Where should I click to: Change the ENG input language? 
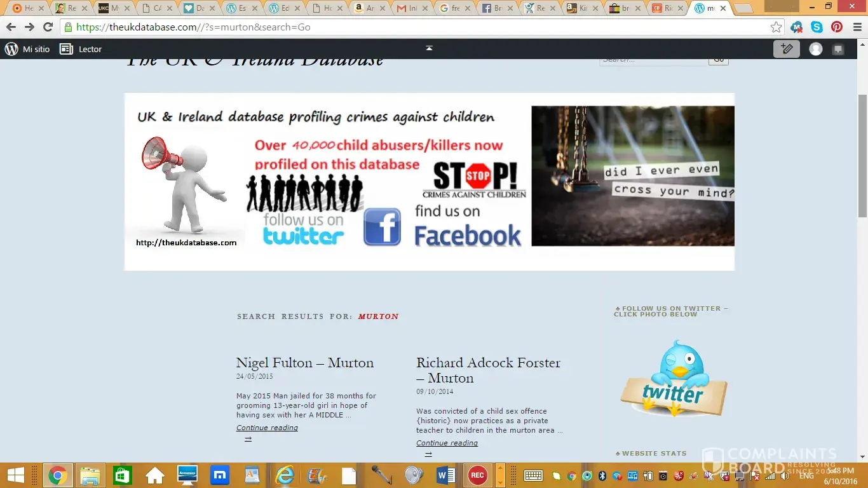pyautogui.click(x=806, y=475)
